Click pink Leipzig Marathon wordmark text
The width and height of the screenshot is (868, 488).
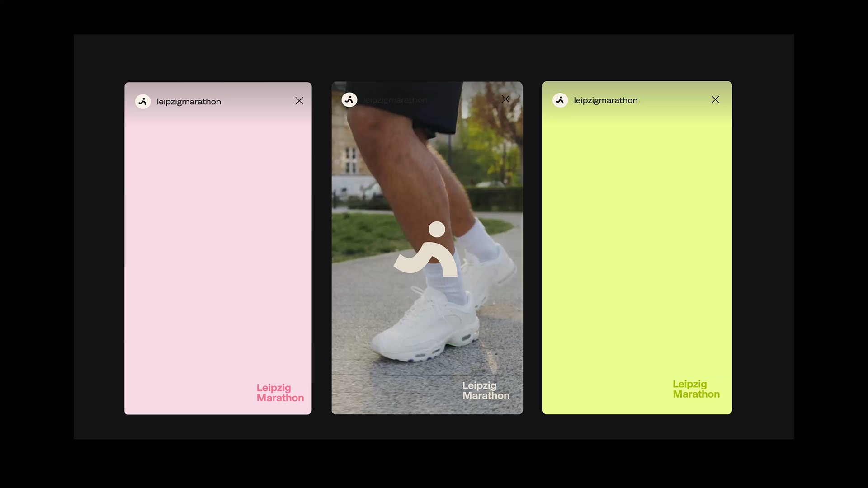tap(280, 393)
